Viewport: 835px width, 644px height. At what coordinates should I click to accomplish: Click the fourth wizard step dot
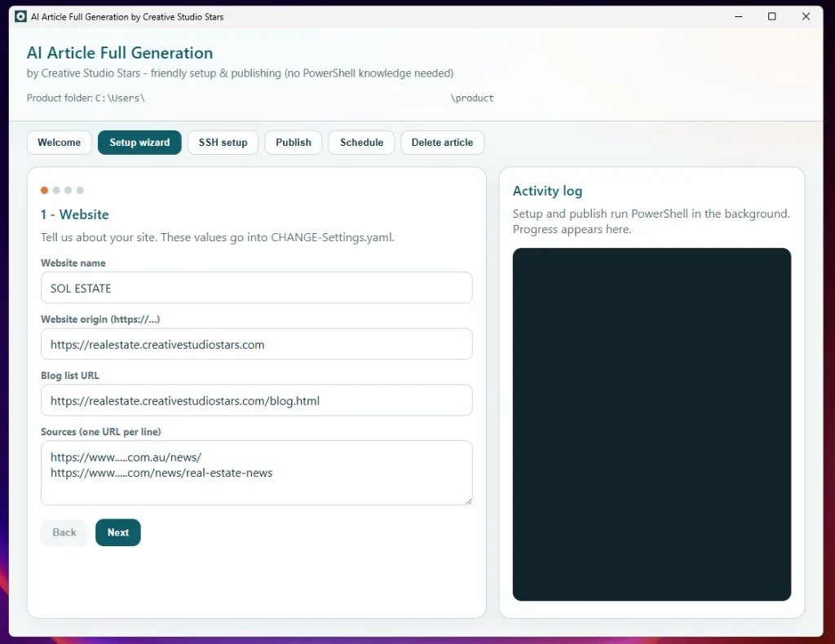click(80, 190)
